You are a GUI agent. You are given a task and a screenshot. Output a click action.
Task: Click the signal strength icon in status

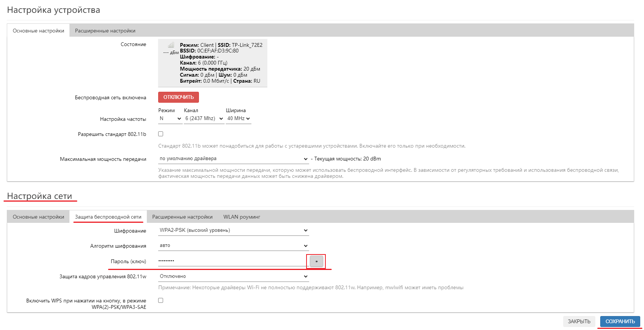click(x=171, y=45)
